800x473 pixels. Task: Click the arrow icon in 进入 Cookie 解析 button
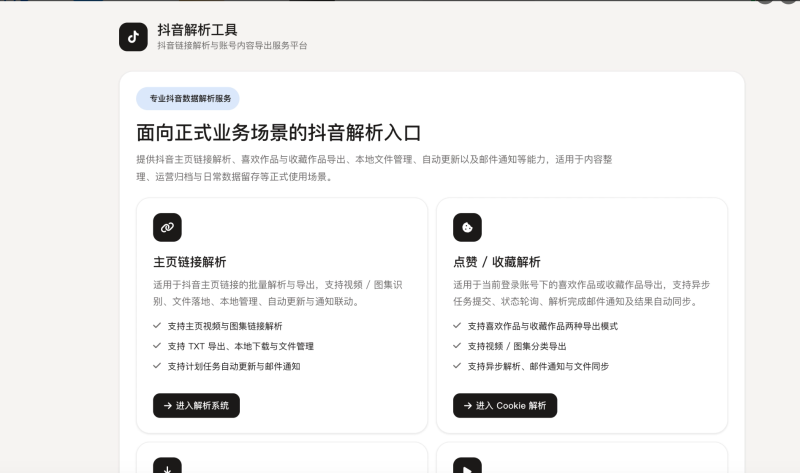point(468,406)
